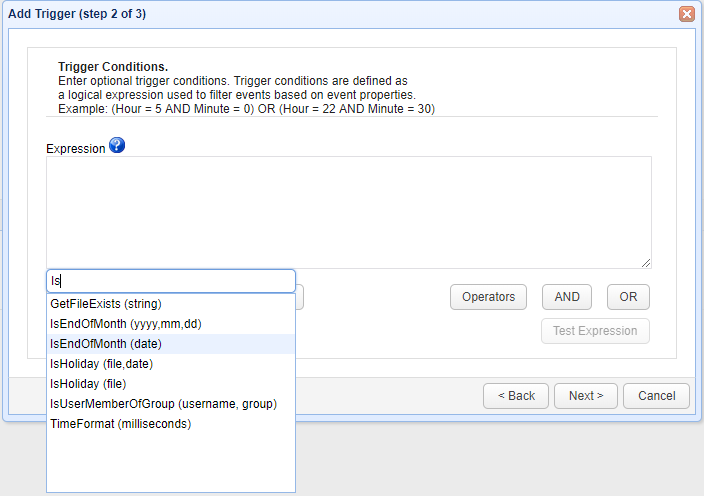Insert the OR operator
This screenshot has width=706, height=498.
pyautogui.click(x=628, y=297)
